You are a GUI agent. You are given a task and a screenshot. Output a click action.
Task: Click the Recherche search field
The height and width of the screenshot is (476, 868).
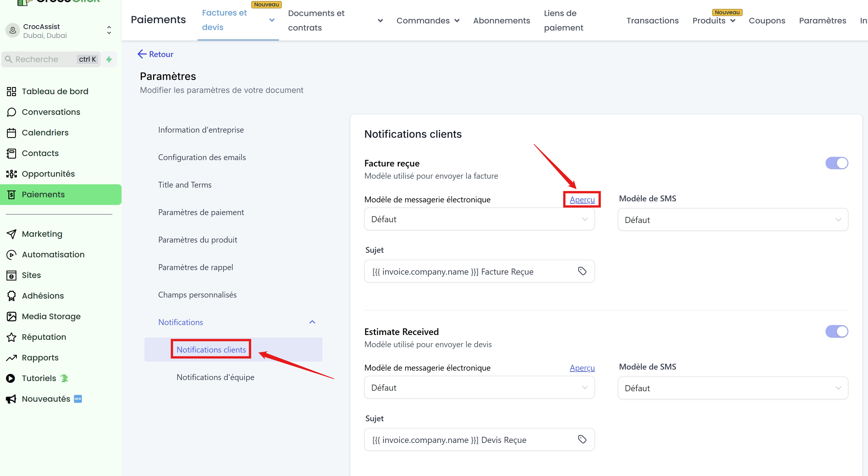(x=51, y=59)
